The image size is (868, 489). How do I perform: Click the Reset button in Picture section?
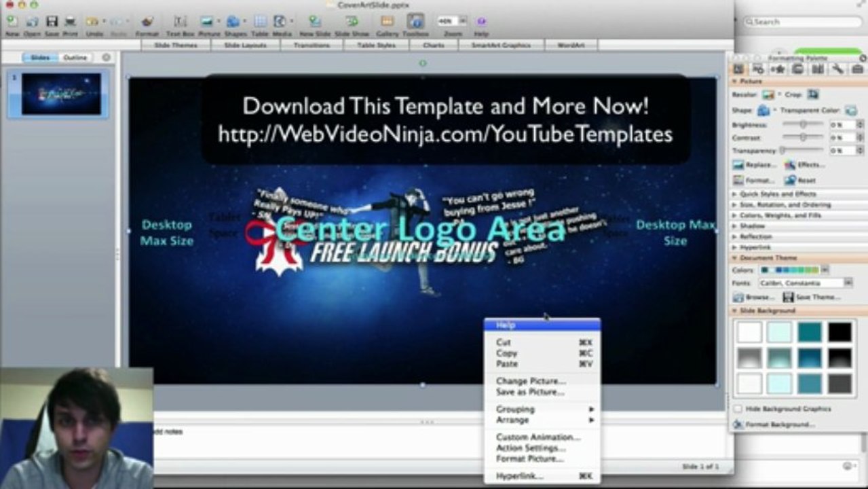pos(799,181)
